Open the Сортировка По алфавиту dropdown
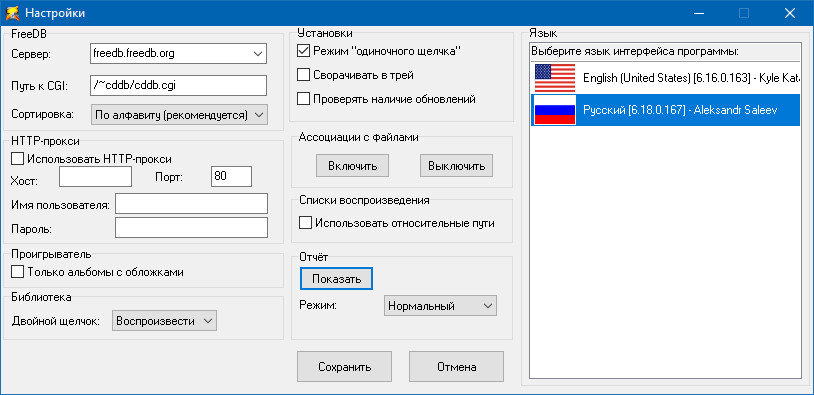The height and width of the screenshot is (395, 814). click(x=179, y=115)
